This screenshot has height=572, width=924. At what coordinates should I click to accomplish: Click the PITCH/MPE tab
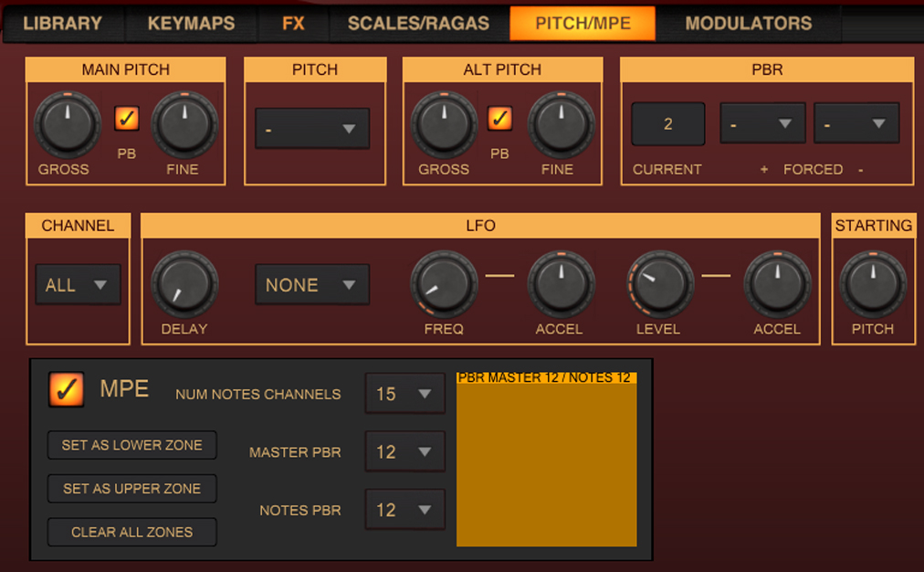[x=583, y=24]
